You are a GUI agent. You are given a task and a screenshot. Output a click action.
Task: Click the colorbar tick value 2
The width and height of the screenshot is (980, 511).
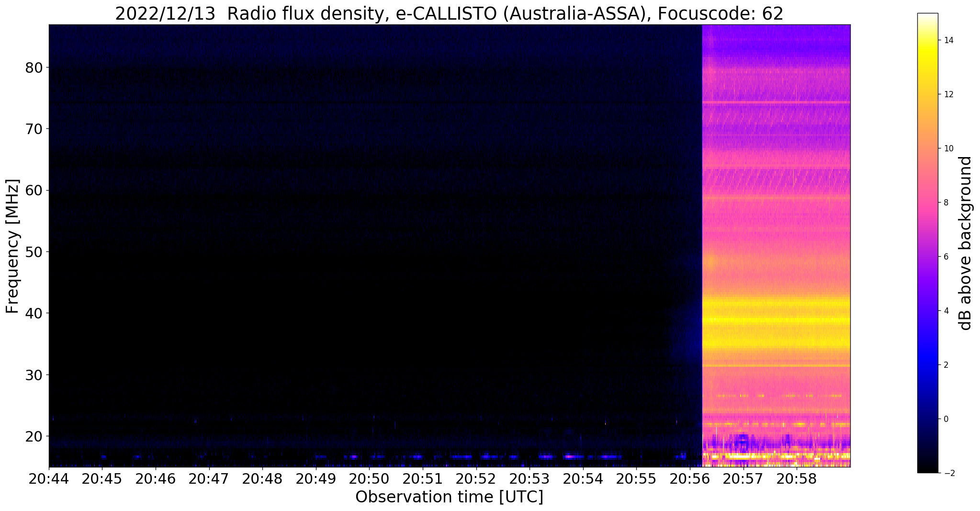point(945,365)
